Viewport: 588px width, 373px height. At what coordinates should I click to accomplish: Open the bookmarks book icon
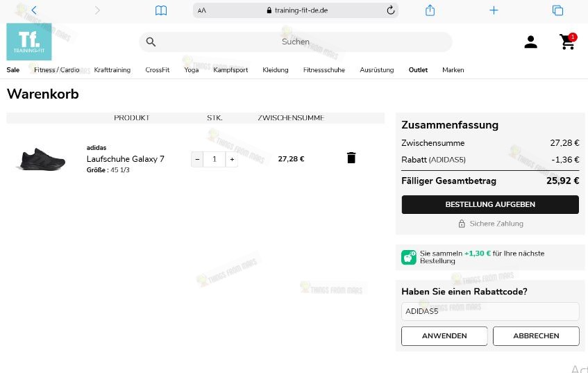pyautogui.click(x=161, y=10)
